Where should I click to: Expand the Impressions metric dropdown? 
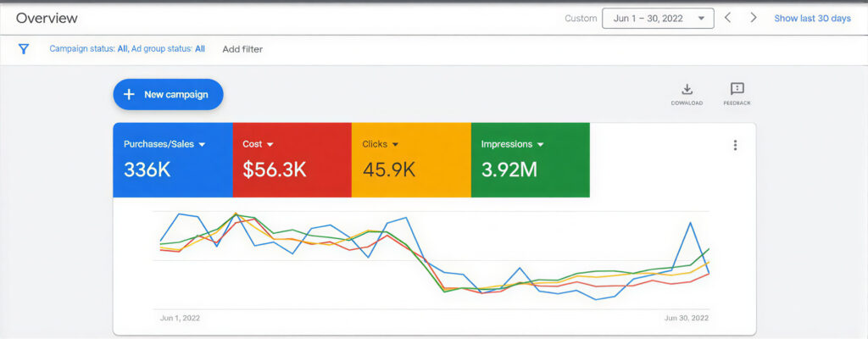pos(540,145)
